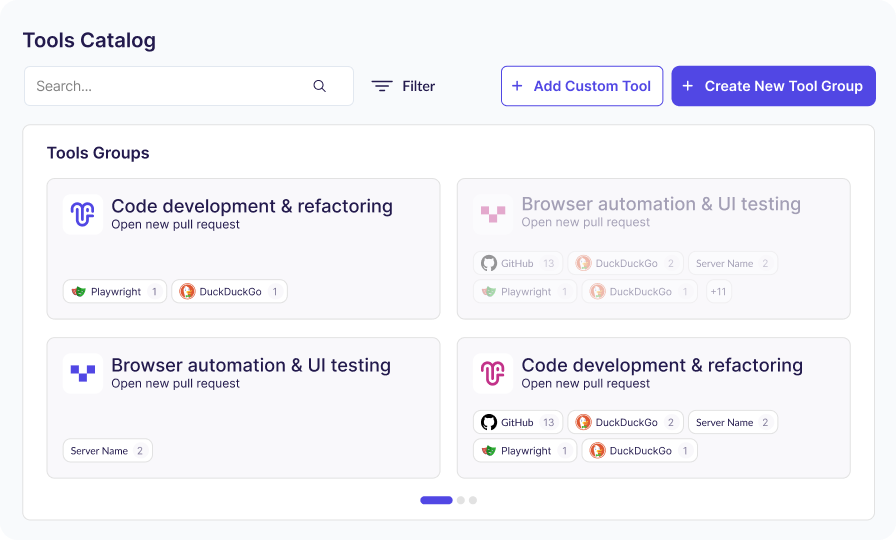This screenshot has height=540, width=896.
Task: Click Playwright mask icon in top-left card
Action: 78,291
